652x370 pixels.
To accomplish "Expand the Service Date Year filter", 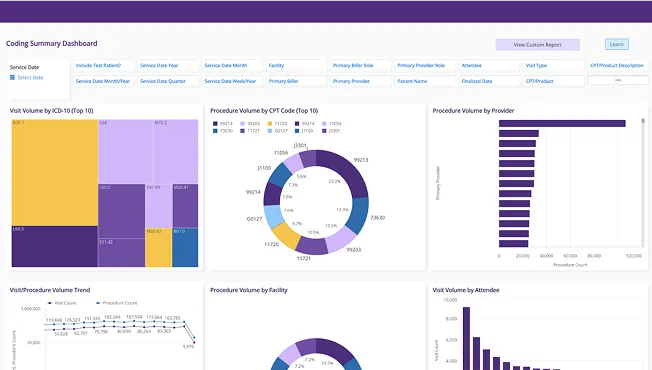I will tap(168, 66).
